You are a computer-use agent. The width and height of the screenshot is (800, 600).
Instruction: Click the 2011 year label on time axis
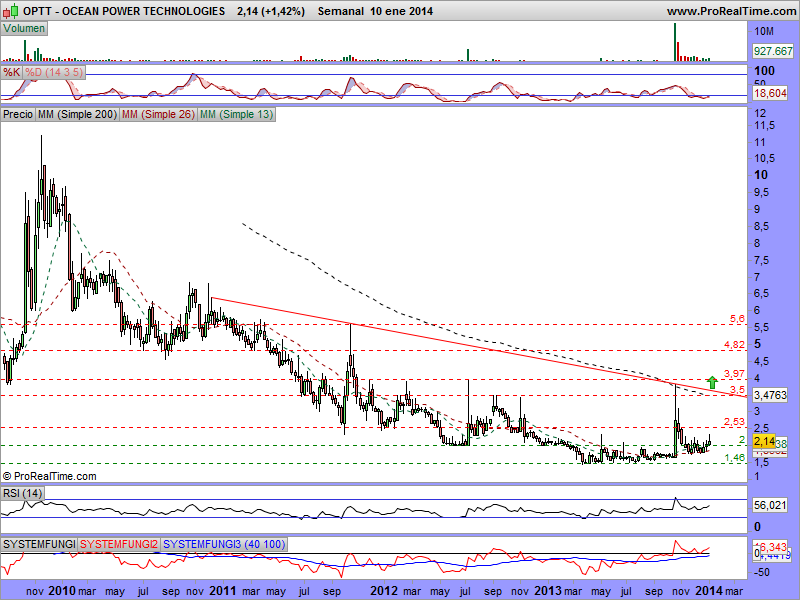[x=222, y=591]
